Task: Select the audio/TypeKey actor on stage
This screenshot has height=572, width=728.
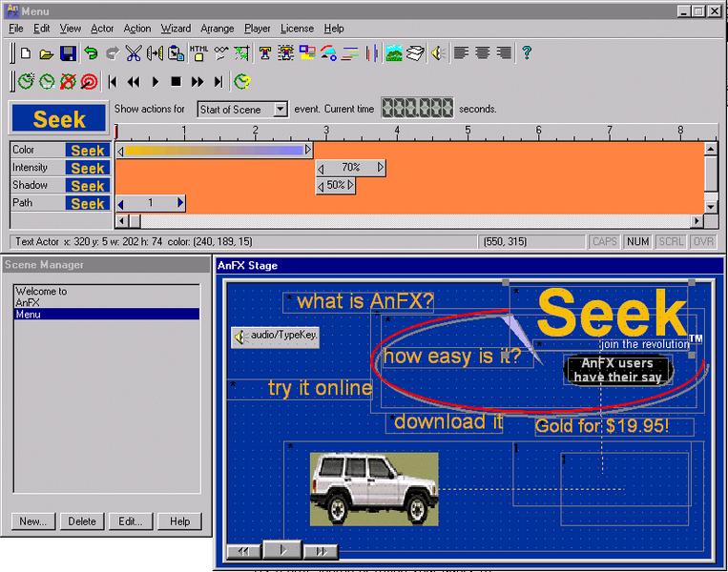Action: (276, 336)
